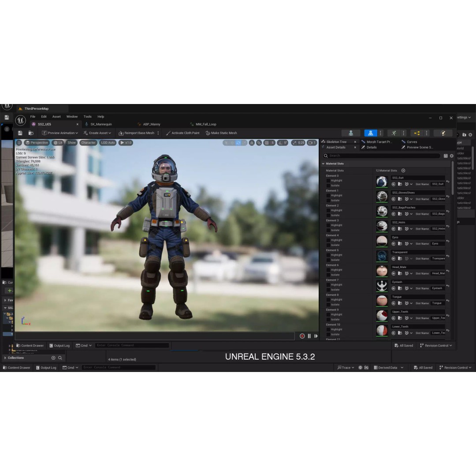Viewport: 476px width, 476px height.
Task: Open Skeleton editing mode icon
Action: click(351, 133)
